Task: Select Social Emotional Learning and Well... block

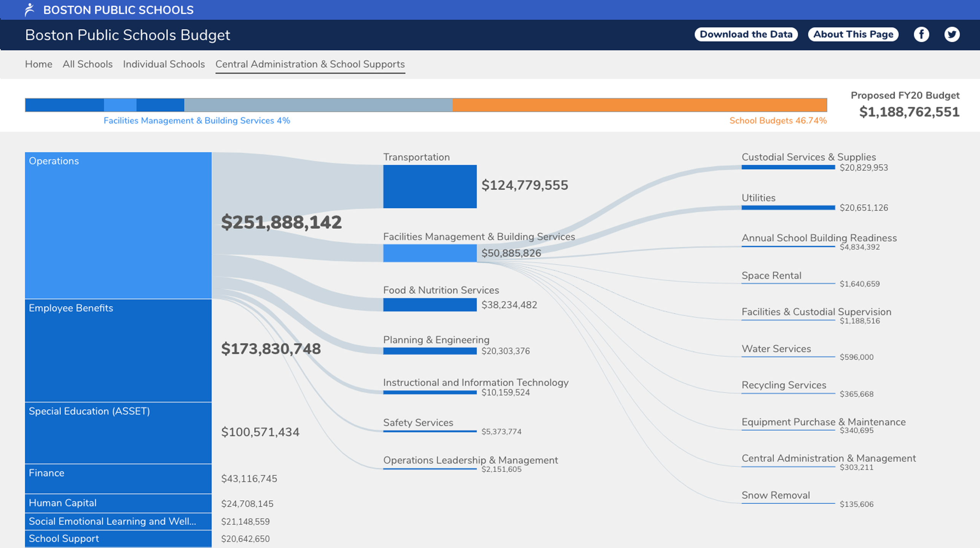Action: click(118, 521)
